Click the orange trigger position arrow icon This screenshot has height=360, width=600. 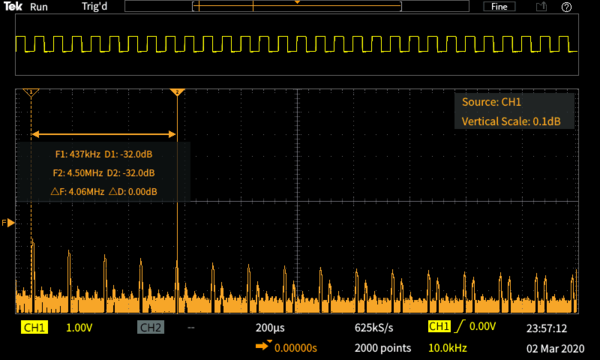263,346
